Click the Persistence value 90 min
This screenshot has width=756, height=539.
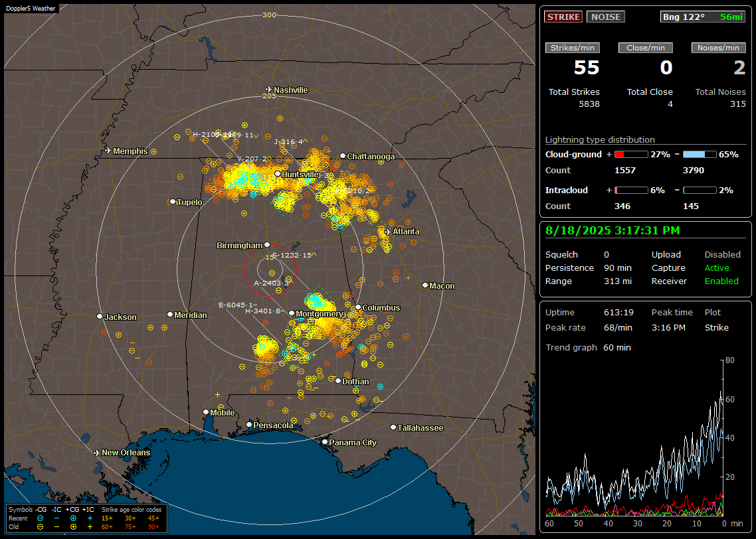618,268
